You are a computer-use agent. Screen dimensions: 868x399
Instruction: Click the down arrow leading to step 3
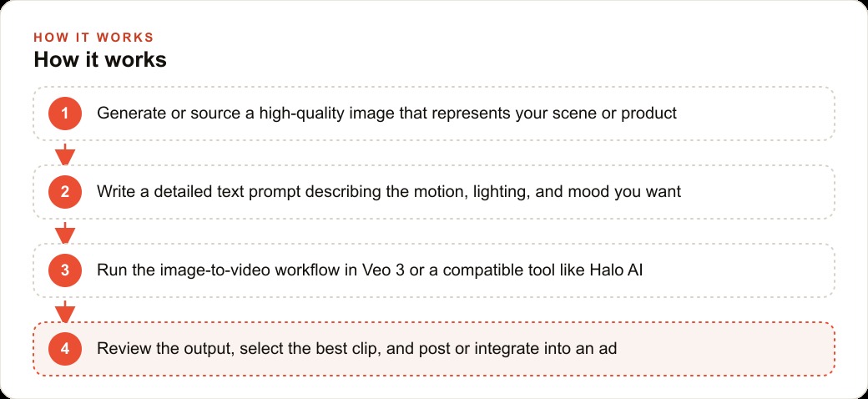pos(65,232)
